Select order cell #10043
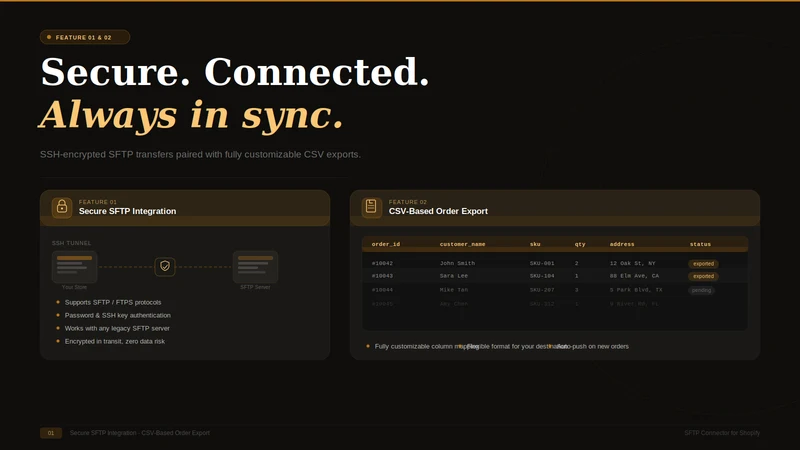The height and width of the screenshot is (450, 800). click(382, 276)
